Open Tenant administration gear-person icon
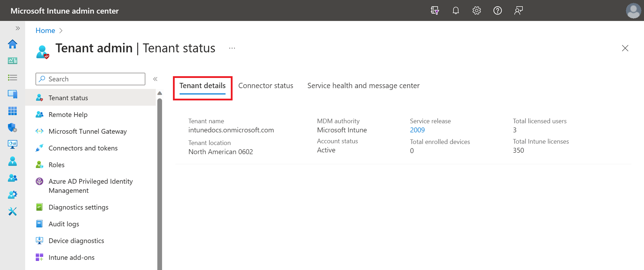The height and width of the screenshot is (270, 644). [13, 195]
